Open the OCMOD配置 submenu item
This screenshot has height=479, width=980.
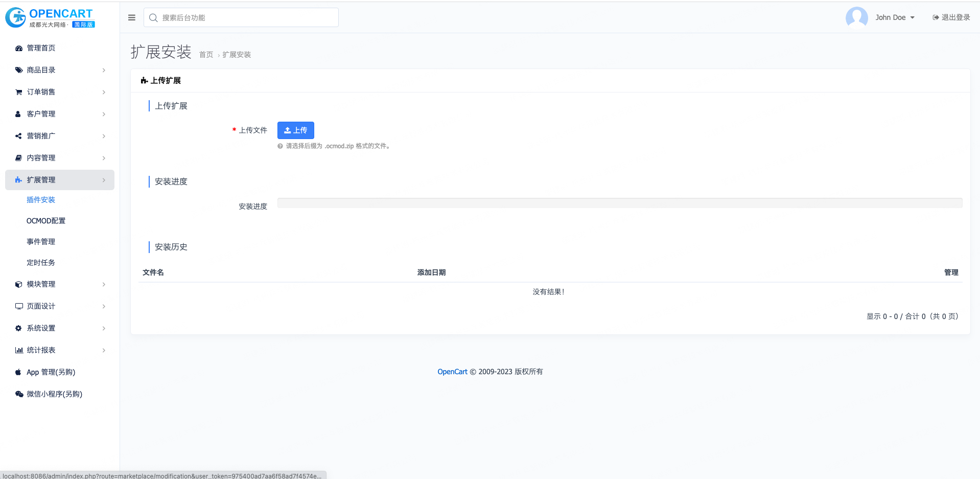tap(46, 221)
